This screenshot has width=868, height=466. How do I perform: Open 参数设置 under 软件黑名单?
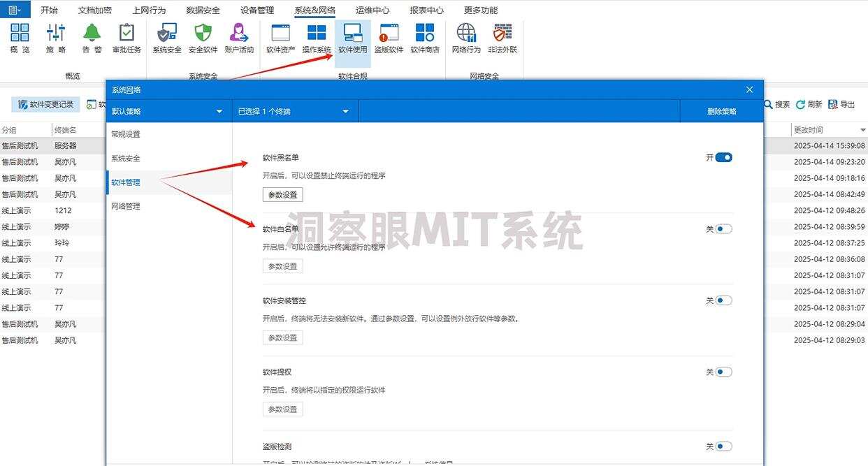[282, 194]
